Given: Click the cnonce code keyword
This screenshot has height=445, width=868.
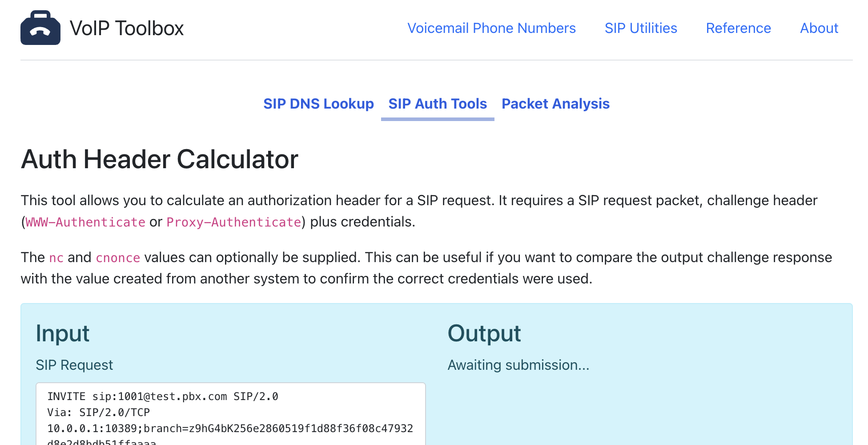Looking at the screenshot, I should tap(118, 258).
